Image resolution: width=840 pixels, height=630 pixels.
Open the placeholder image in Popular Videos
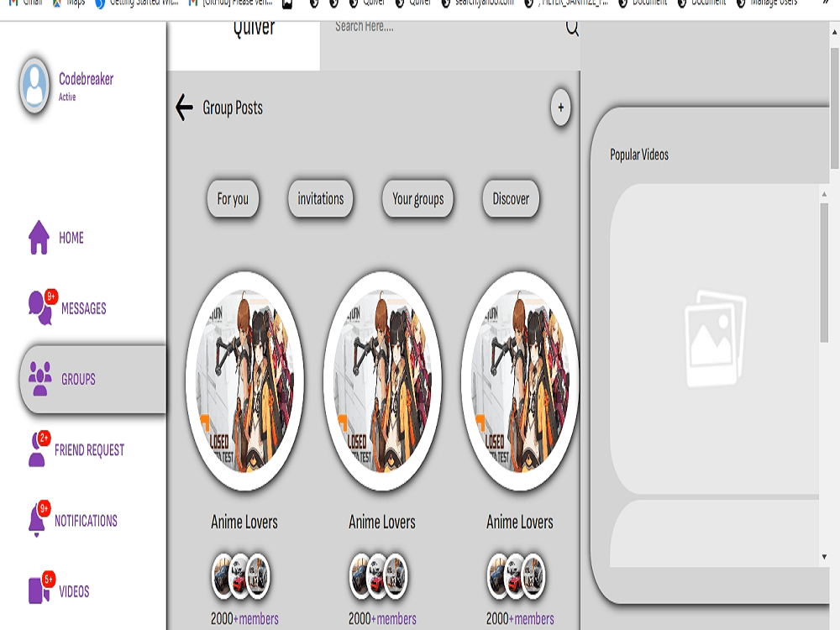tap(716, 339)
